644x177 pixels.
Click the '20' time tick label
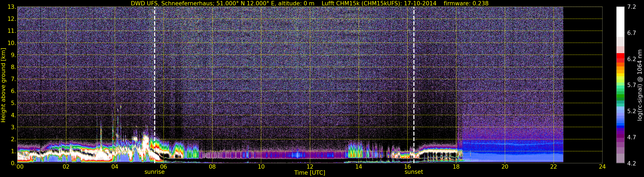click(x=505, y=167)
